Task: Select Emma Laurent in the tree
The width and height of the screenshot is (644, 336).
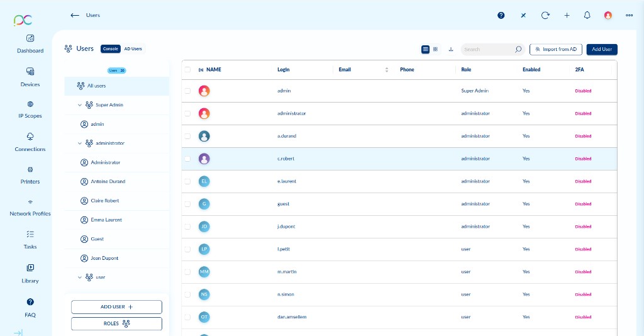Action: [116, 220]
